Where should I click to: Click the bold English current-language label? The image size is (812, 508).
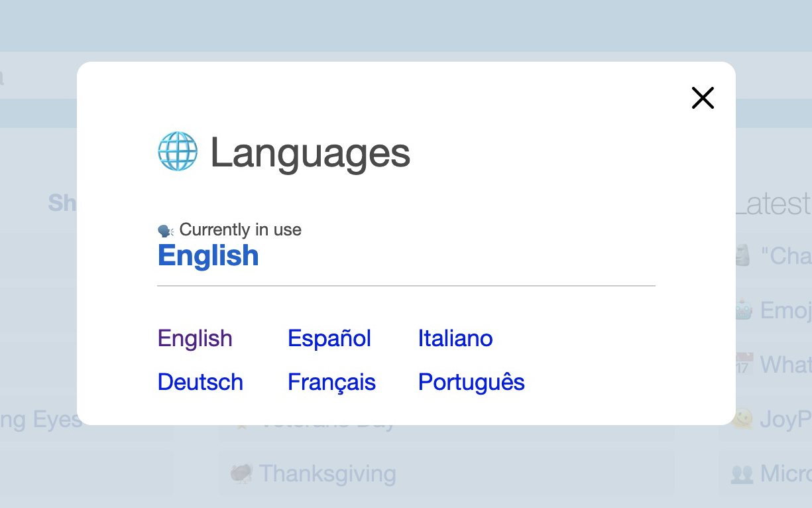pyautogui.click(x=208, y=255)
